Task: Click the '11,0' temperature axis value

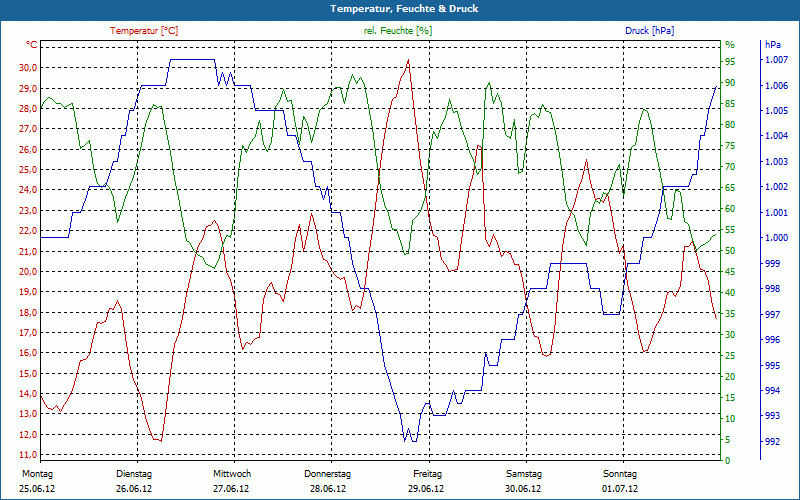Action: pyautogui.click(x=29, y=455)
